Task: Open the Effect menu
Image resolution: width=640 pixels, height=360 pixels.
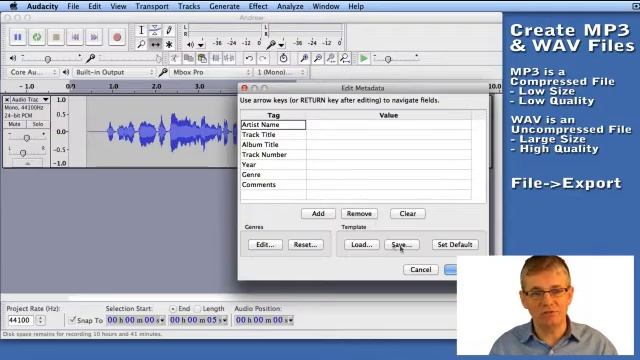Action: click(258, 7)
